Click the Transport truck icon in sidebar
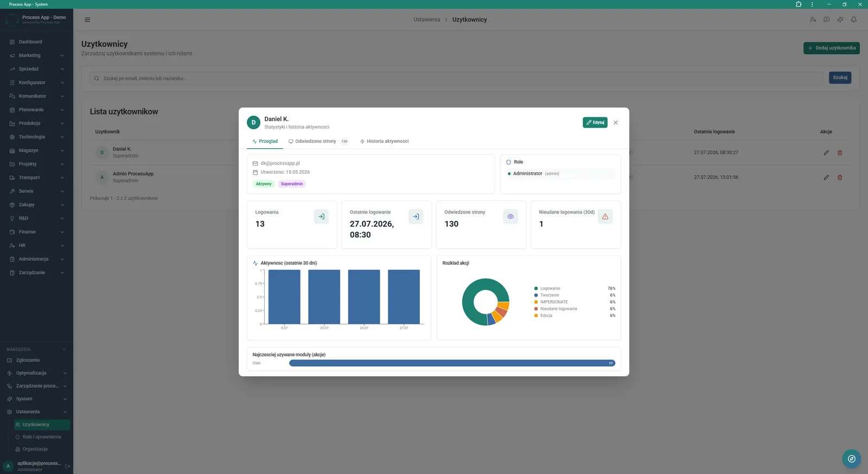 [x=12, y=178]
